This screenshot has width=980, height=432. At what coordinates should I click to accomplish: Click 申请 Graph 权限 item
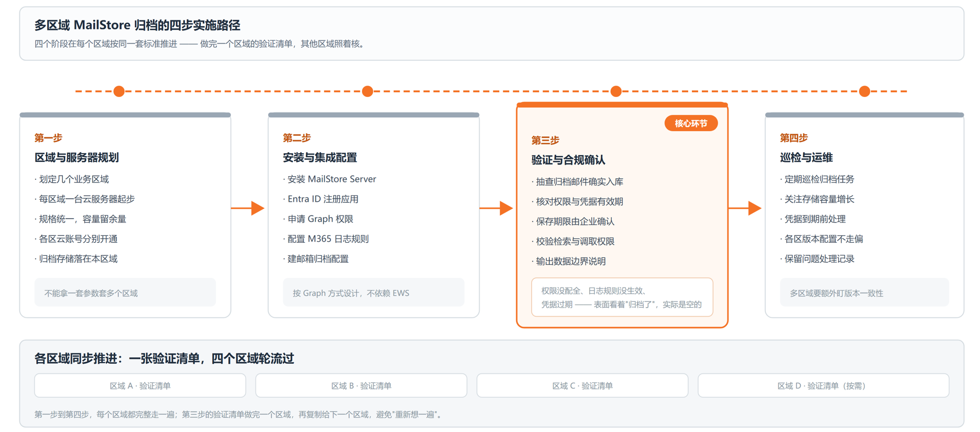[318, 219]
